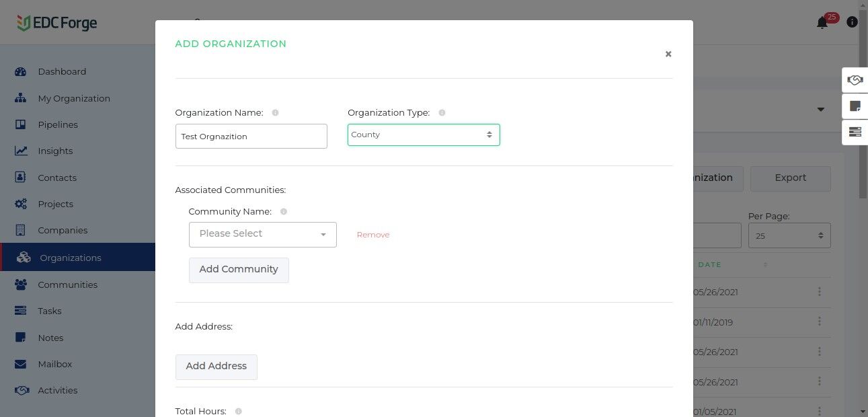Close the Add Organization dialog
The height and width of the screenshot is (417, 868).
point(668,54)
